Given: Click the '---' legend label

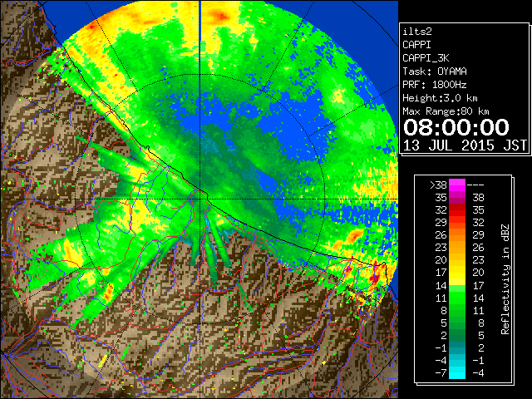Looking at the screenshot, I should [x=475, y=185].
